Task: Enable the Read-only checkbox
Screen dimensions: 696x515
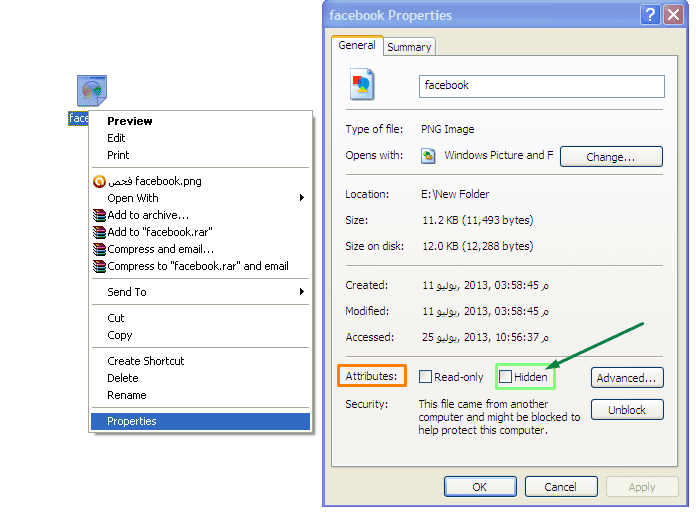Action: click(x=425, y=377)
